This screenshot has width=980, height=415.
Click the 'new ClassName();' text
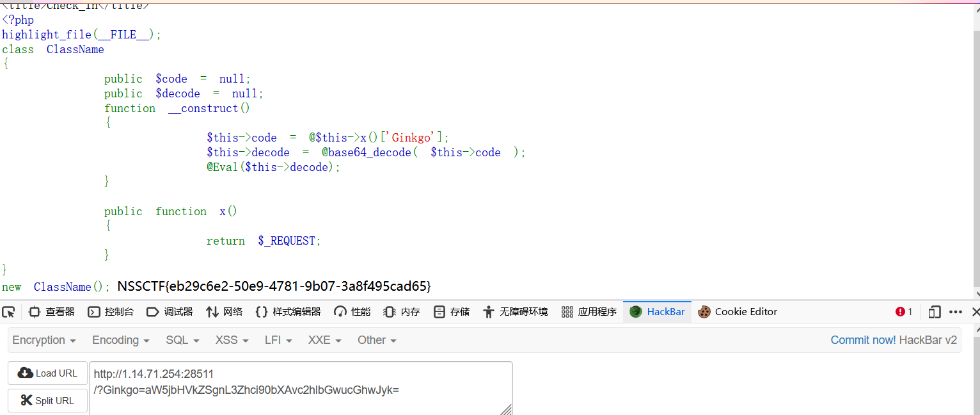pos(56,287)
